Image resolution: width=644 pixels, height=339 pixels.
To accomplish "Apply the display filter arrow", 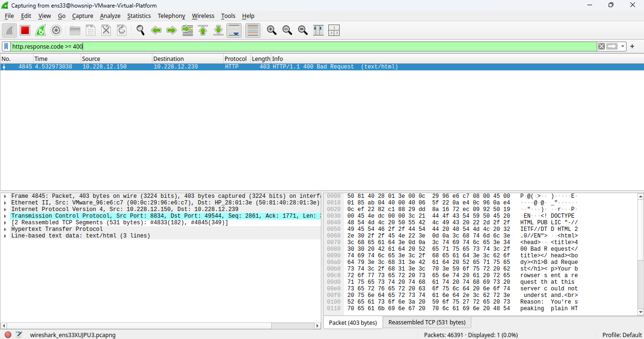I will 612,46.
